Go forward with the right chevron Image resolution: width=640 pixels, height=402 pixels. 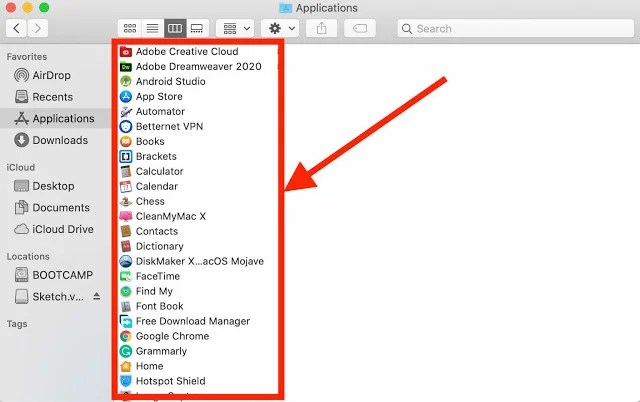[x=38, y=28]
